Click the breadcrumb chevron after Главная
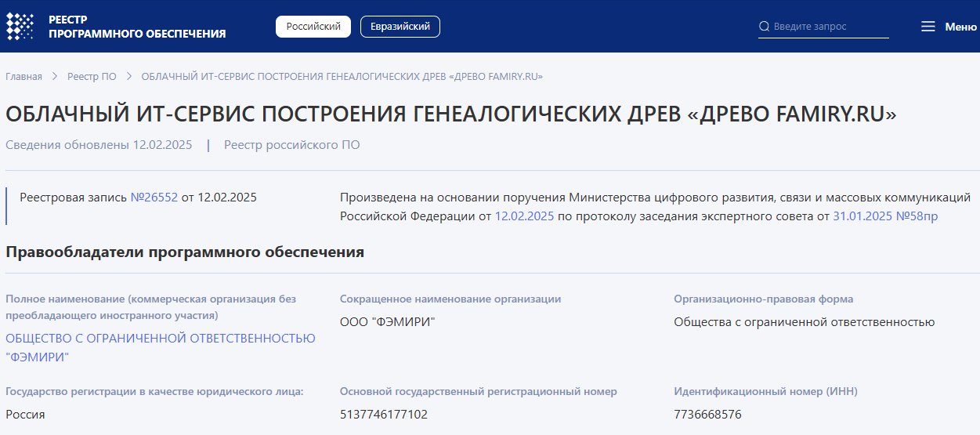Screen dimensions: 980x435 tap(55, 77)
